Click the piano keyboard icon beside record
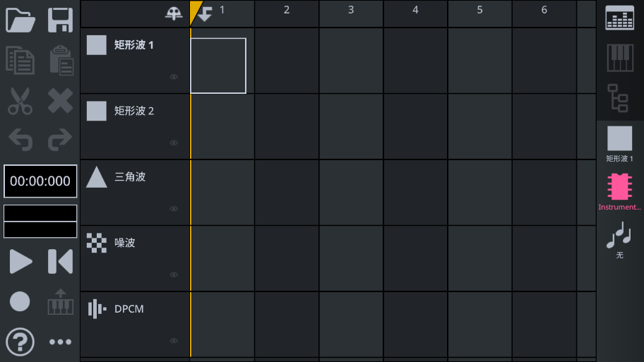The height and width of the screenshot is (362, 644). 60,302
